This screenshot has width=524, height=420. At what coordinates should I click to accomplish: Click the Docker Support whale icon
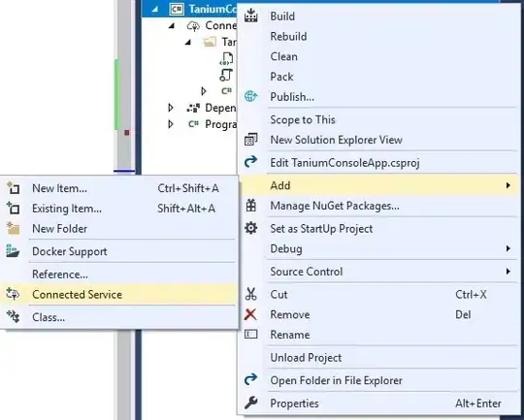(x=13, y=251)
